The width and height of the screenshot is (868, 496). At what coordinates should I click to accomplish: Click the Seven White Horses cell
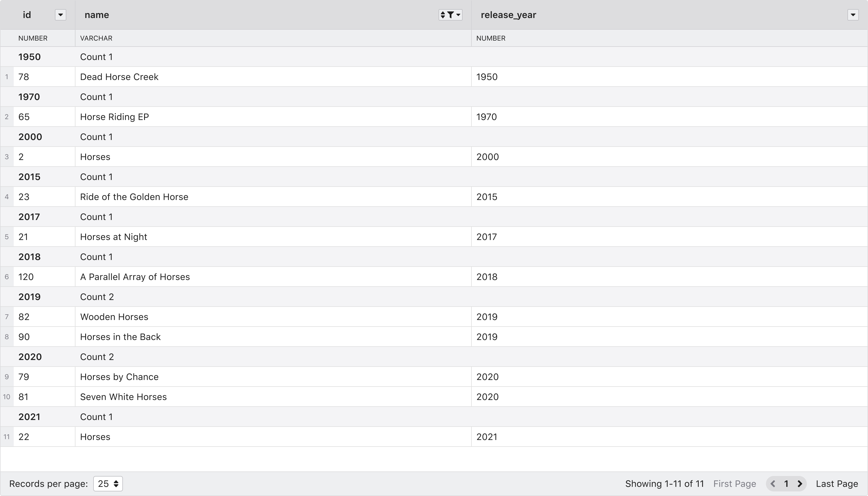(124, 397)
